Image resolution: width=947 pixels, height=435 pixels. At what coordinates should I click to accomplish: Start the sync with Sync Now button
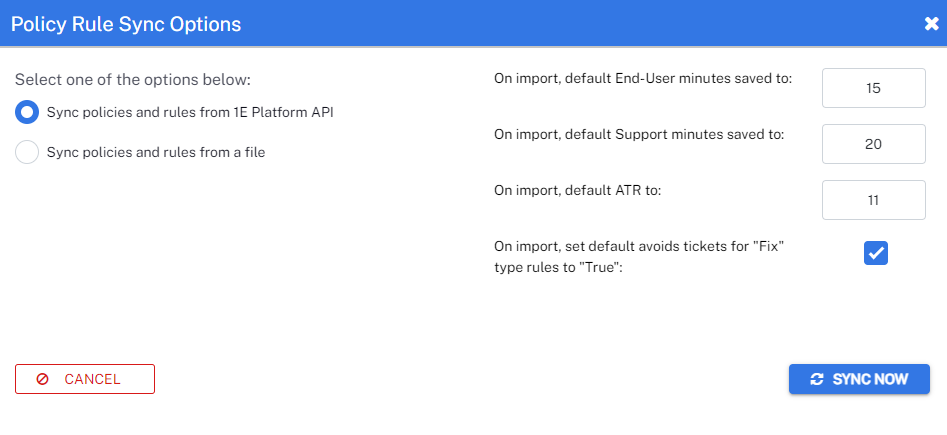click(859, 379)
